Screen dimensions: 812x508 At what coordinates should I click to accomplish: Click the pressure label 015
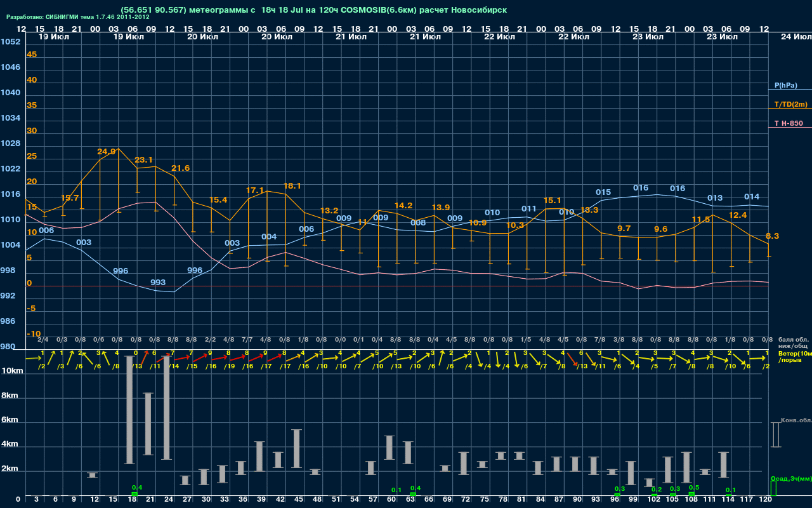pyautogui.click(x=603, y=192)
